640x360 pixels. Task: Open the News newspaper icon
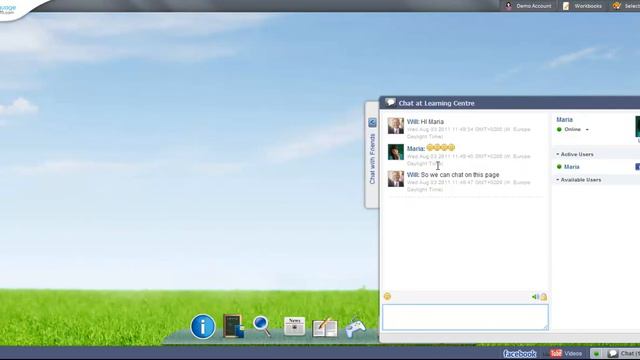coord(294,327)
